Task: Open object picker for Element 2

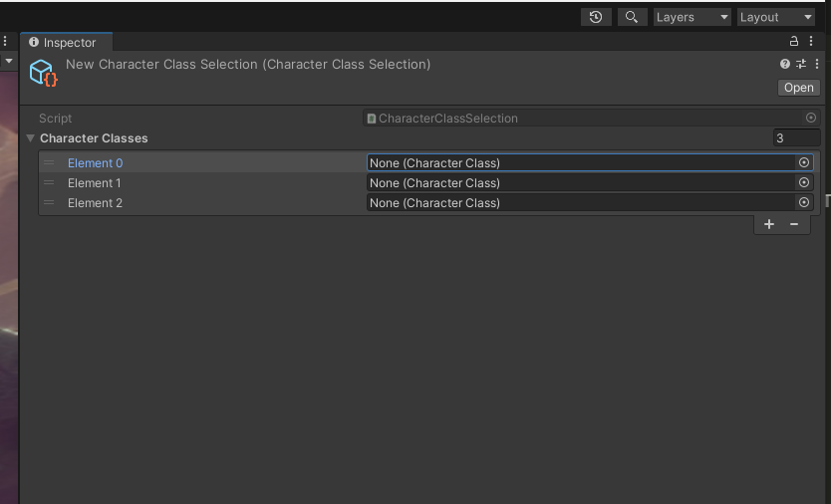Action: [x=804, y=202]
